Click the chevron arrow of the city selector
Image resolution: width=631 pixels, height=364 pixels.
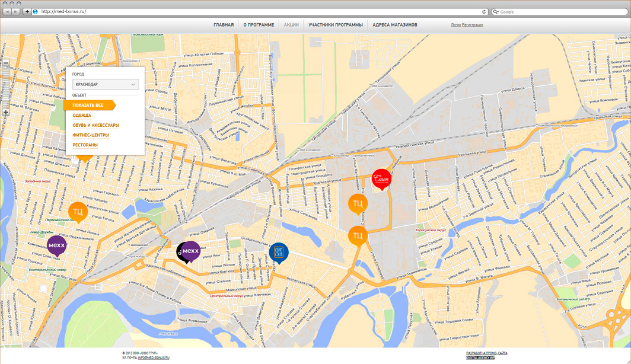(133, 84)
